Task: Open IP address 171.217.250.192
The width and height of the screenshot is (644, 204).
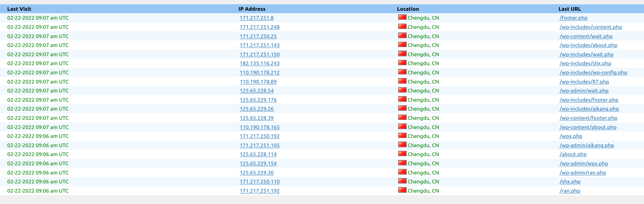Action: 260,136
